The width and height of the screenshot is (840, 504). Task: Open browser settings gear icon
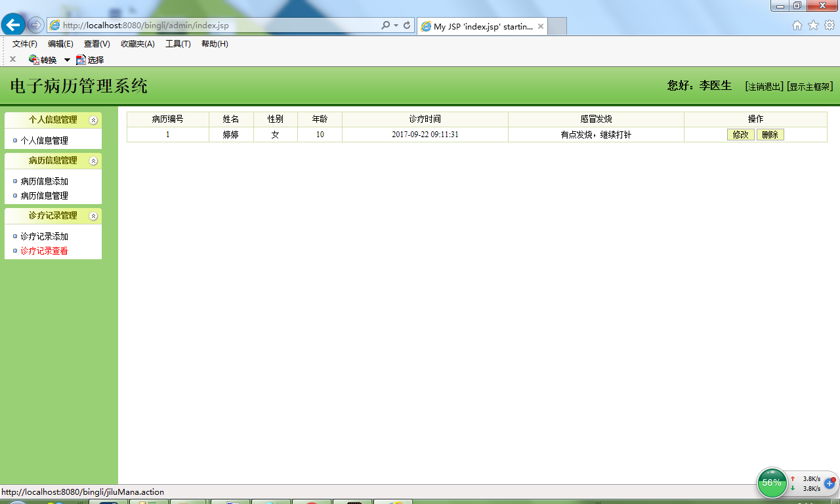[829, 26]
